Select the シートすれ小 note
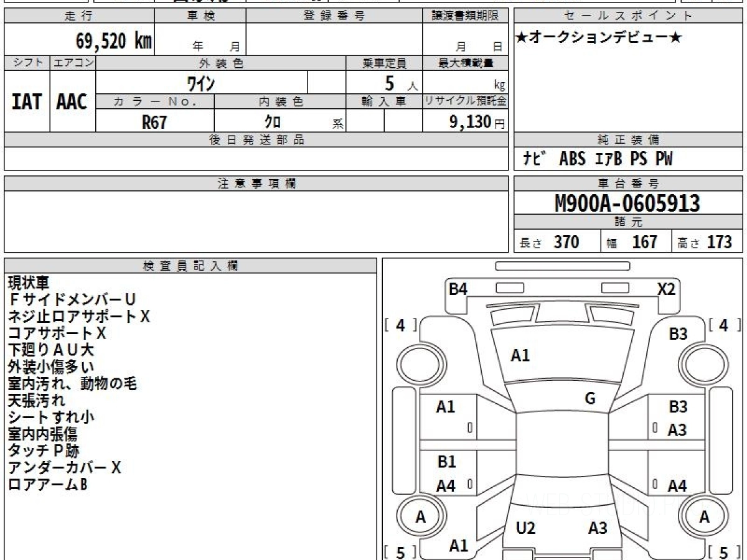Viewport: 747px width, 560px height. pyautogui.click(x=51, y=417)
